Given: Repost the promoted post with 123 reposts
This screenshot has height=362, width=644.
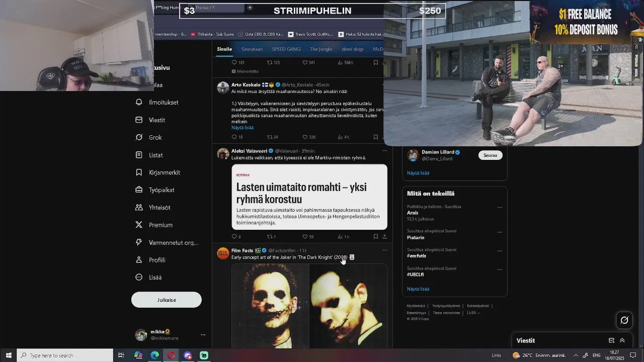Looking at the screenshot, I should point(270,62).
